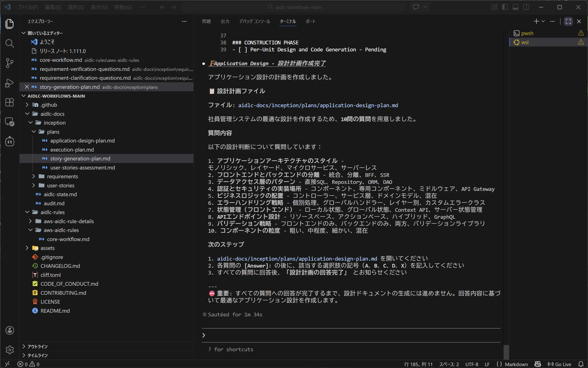Click the new terminal plus icon

536,21
